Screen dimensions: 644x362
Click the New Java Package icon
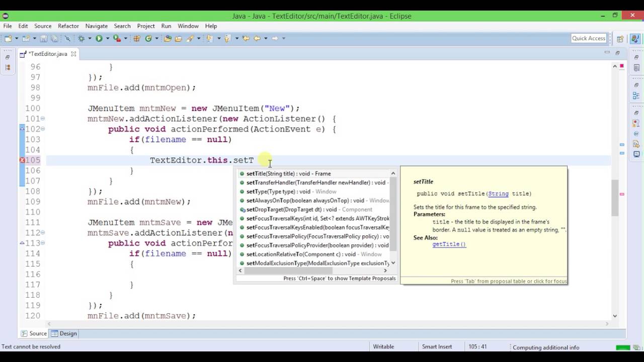click(136, 38)
